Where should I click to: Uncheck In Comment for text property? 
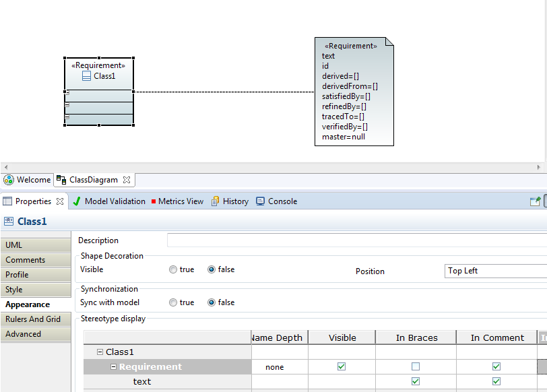[x=496, y=381]
